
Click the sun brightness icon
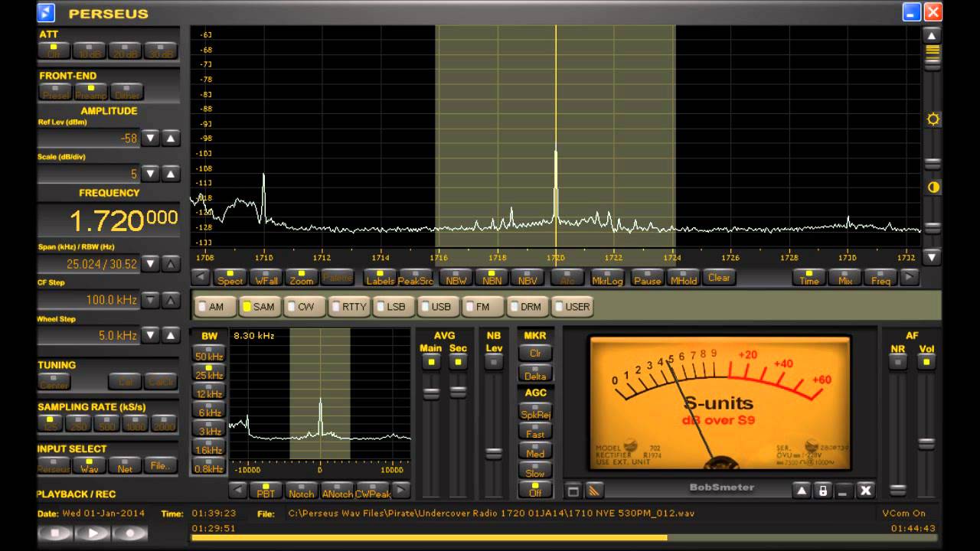(x=933, y=119)
